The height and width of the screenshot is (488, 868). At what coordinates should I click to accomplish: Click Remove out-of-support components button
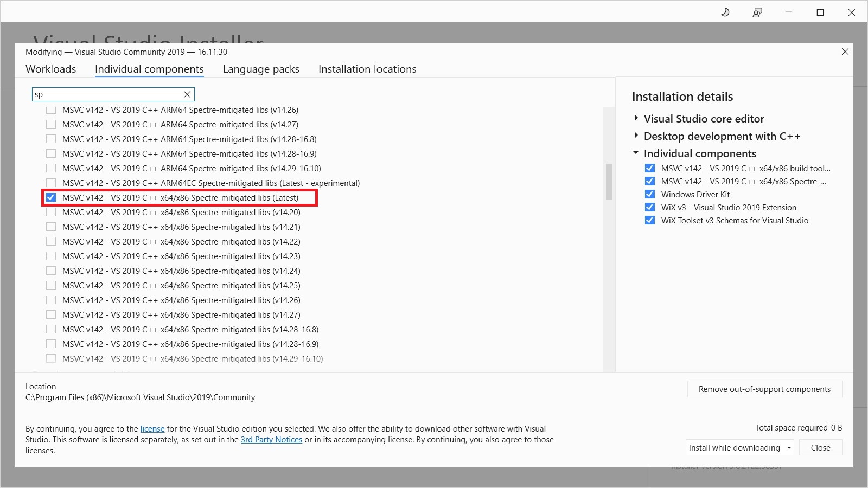pyautogui.click(x=764, y=389)
